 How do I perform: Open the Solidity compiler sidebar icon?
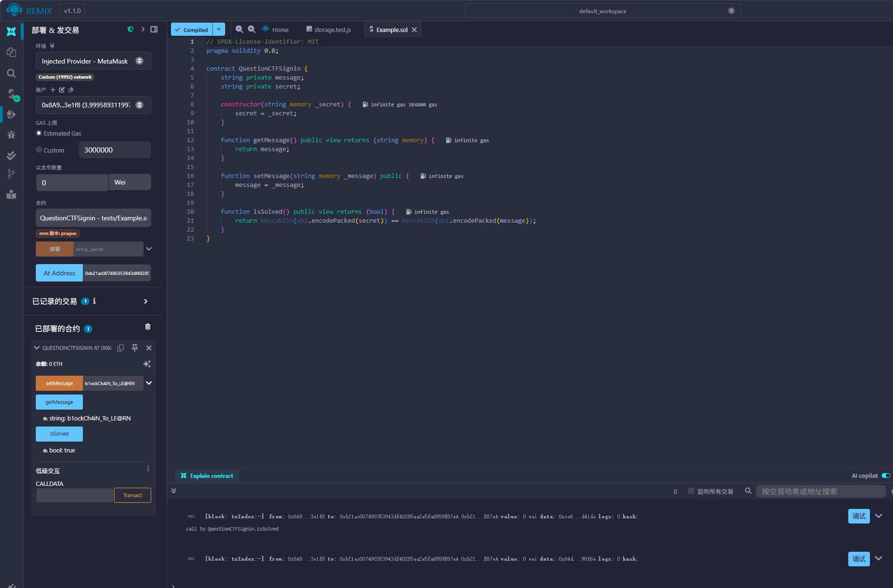[11, 94]
